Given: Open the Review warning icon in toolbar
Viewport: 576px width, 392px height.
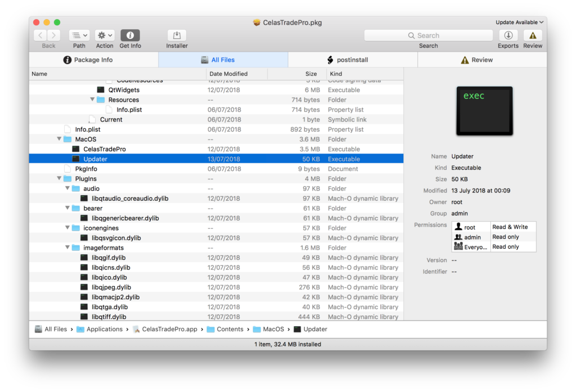Looking at the screenshot, I should pyautogui.click(x=533, y=35).
